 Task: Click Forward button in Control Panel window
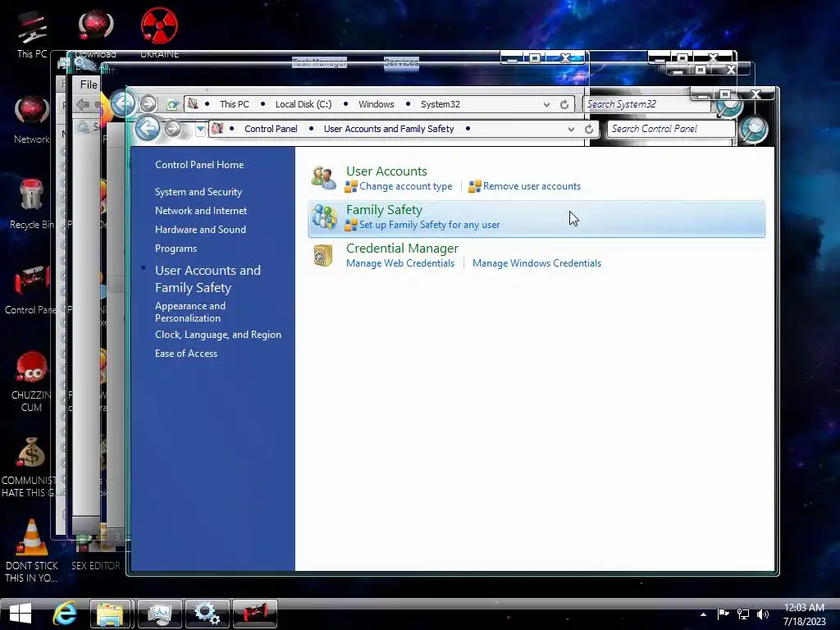tap(172, 129)
